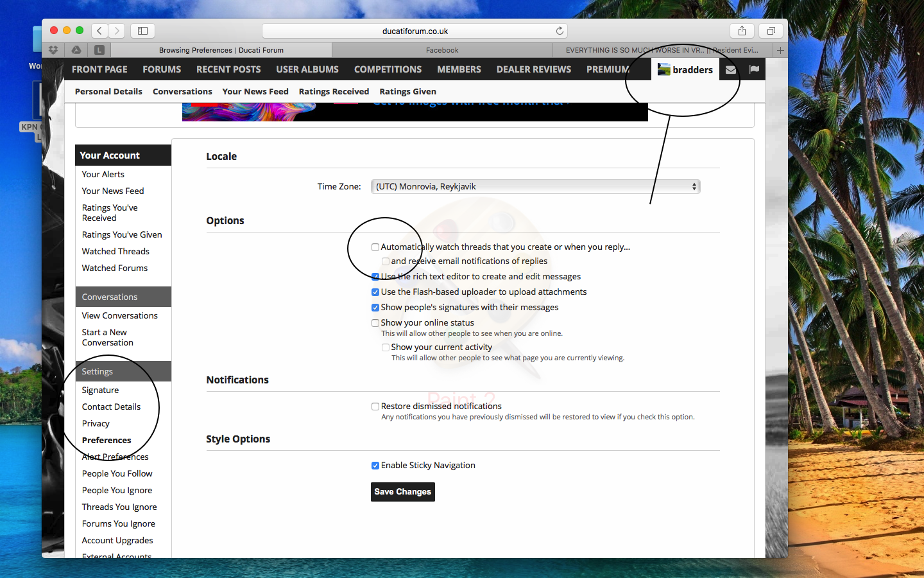Open Alert Preferences in sidebar

tap(115, 457)
